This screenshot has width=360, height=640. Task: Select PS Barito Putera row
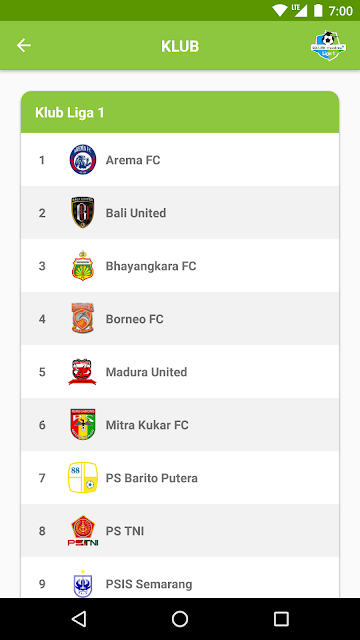(x=180, y=478)
